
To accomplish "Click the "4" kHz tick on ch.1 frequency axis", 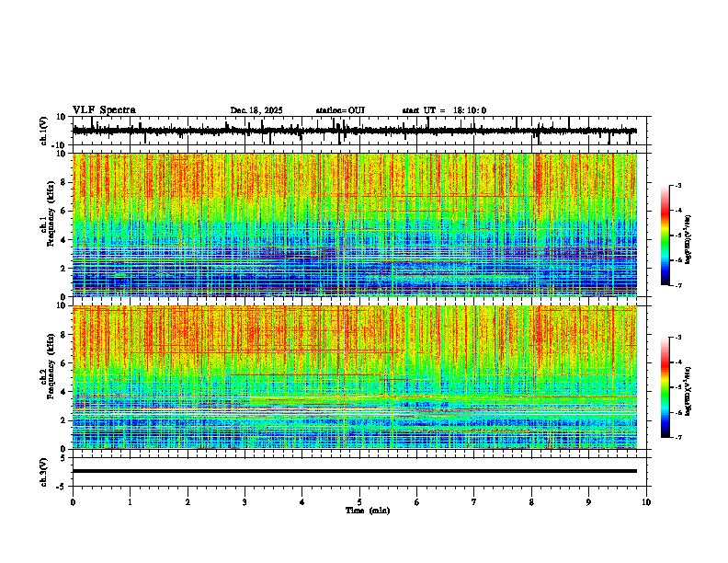I will (63, 240).
